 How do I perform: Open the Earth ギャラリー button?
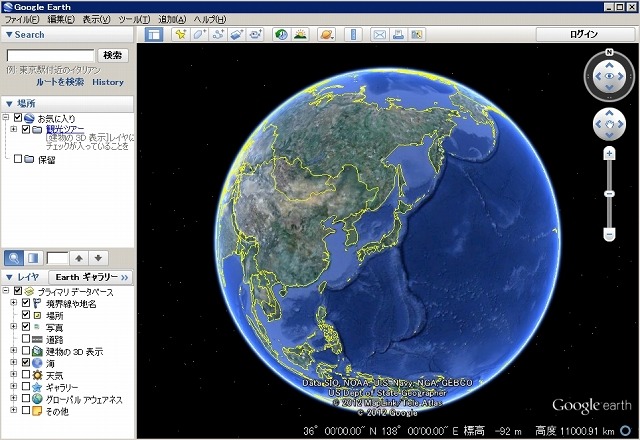point(91,277)
